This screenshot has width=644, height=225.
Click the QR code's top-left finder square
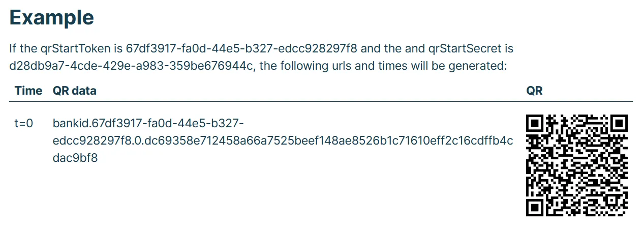535,124
